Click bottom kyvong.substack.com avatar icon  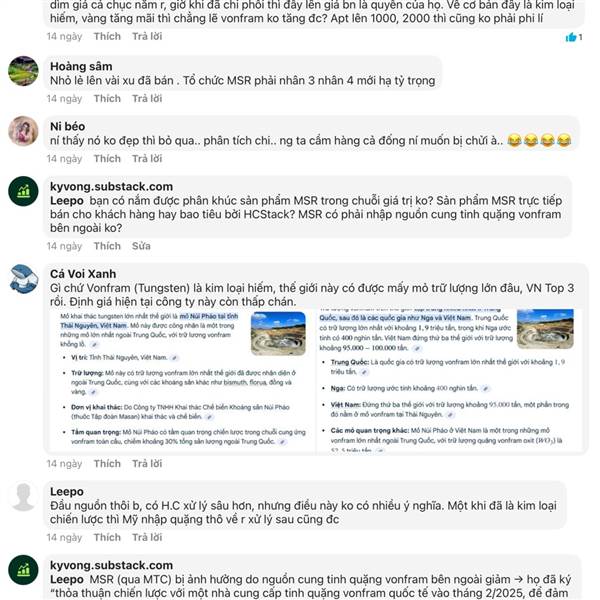pyautogui.click(x=23, y=570)
